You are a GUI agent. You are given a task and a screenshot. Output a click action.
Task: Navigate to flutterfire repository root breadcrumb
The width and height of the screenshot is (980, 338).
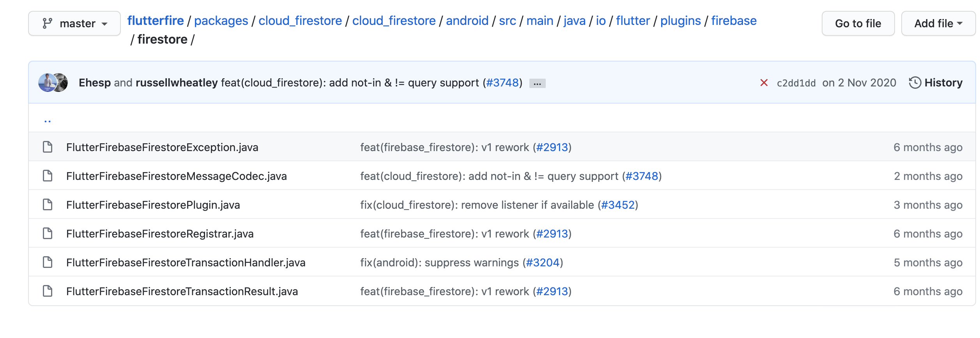(156, 21)
